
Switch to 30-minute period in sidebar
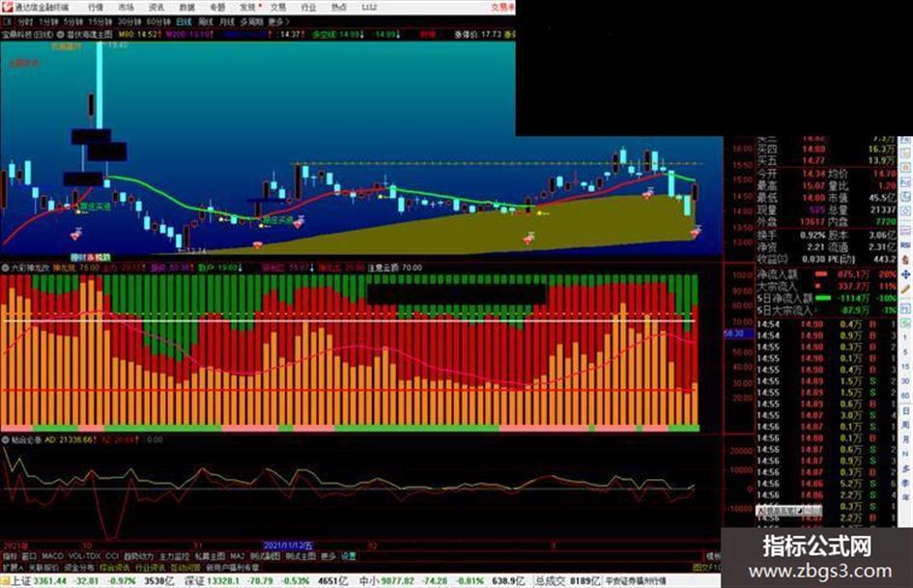coord(905,381)
